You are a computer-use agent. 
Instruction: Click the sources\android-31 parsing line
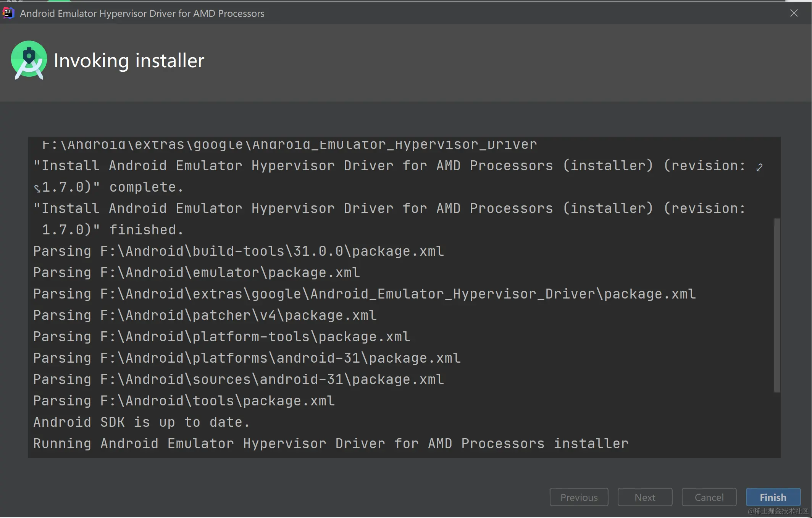pos(238,379)
